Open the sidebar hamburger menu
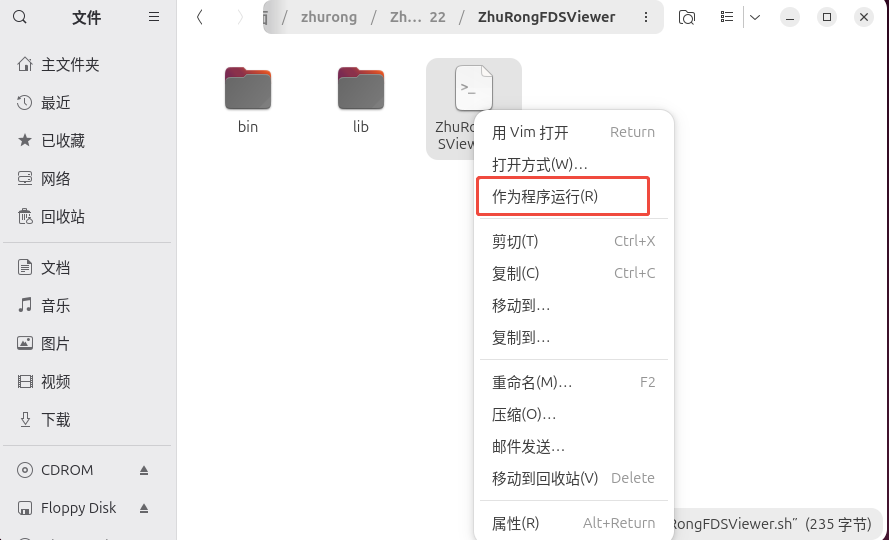 pyautogui.click(x=154, y=17)
